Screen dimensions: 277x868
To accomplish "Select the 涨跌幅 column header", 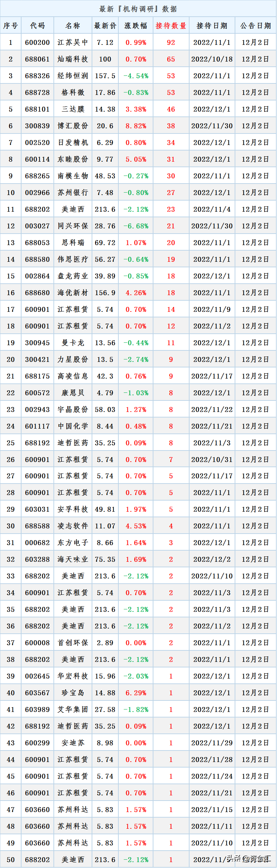I will [136, 26].
